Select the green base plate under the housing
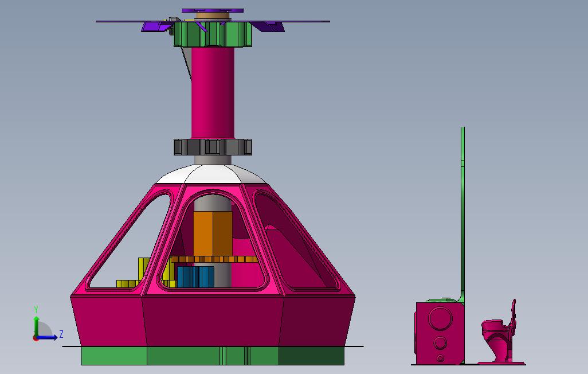Screen dimensions: 588x374 (213, 356)
